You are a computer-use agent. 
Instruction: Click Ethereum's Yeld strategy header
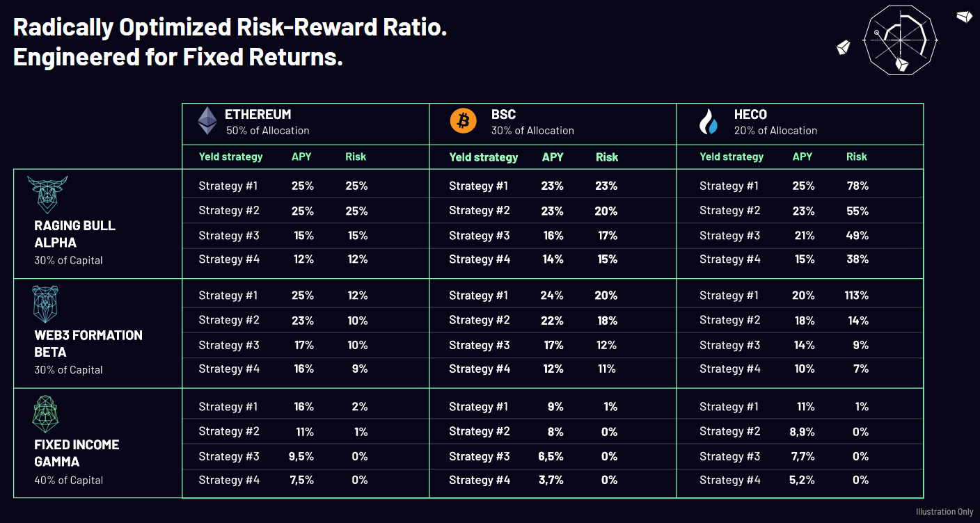(x=230, y=157)
